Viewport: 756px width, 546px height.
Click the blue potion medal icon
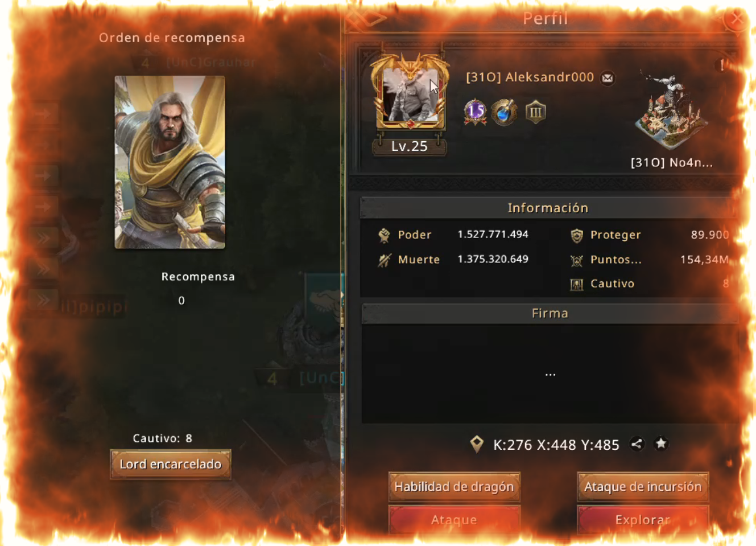click(x=504, y=112)
